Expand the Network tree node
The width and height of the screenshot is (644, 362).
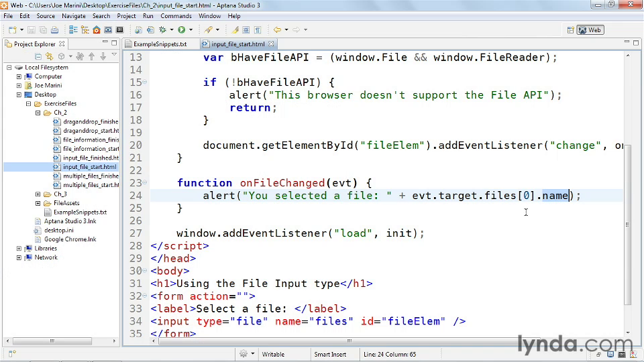pyautogui.click(x=19, y=257)
